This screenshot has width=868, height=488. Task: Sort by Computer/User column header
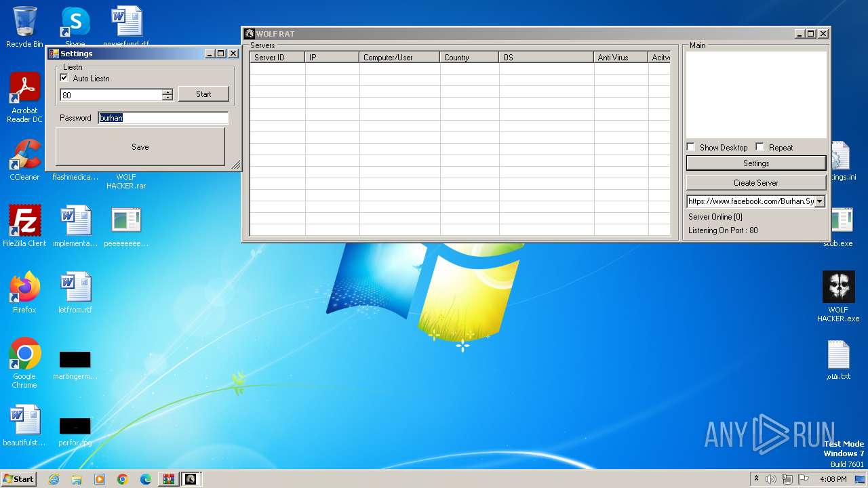[x=399, y=58]
